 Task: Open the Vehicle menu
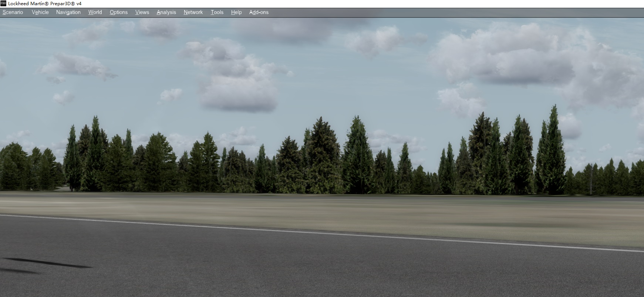pyautogui.click(x=40, y=12)
